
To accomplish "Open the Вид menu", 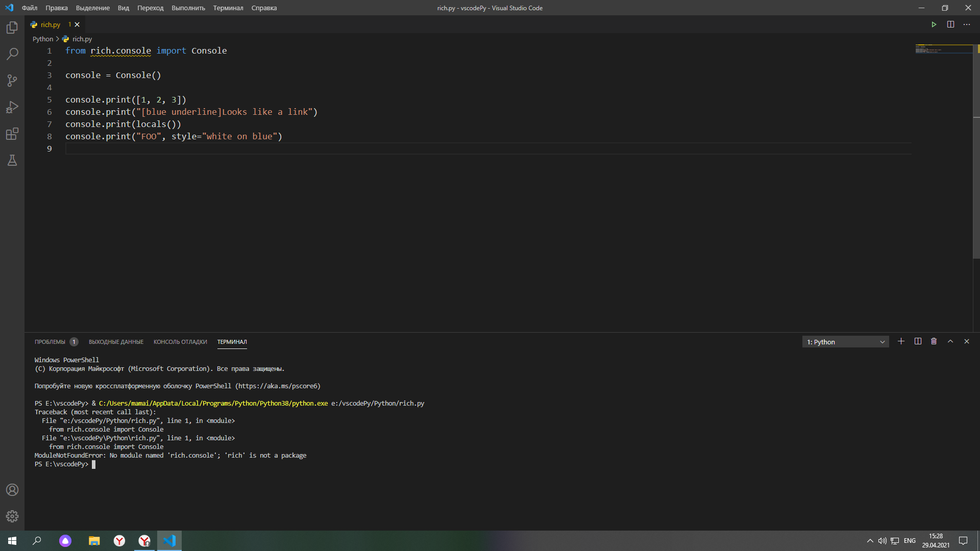I will tap(124, 8).
